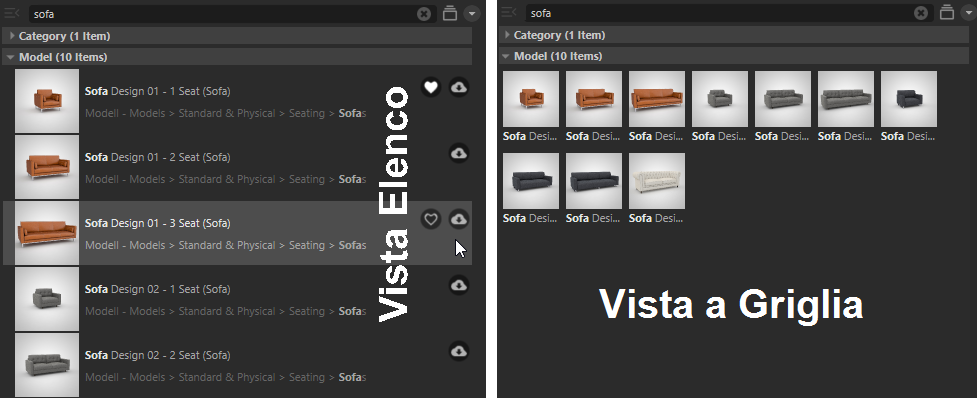Open Sofas path link under Design 02 - 1 Seat
This screenshot has width=977, height=398.
pos(352,311)
